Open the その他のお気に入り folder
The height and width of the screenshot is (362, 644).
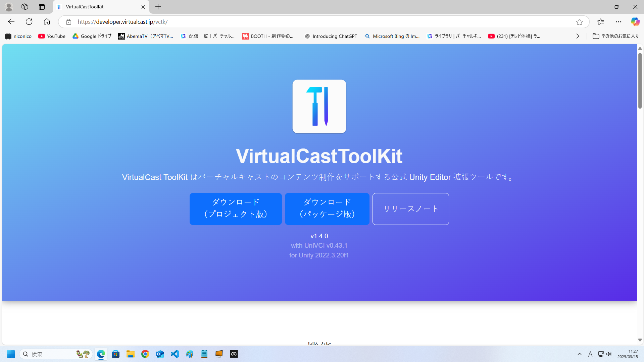pos(615,36)
